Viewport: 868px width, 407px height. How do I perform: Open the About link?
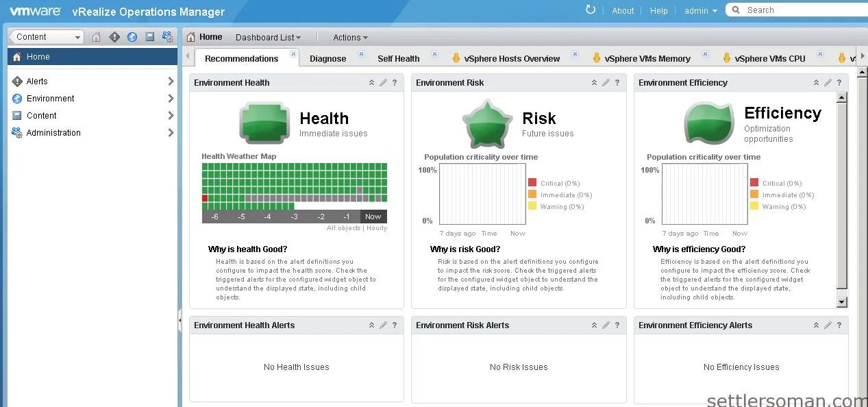point(623,10)
